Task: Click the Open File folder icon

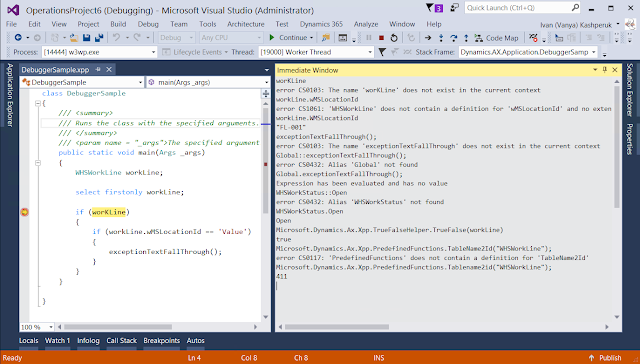Action: pos(74,38)
